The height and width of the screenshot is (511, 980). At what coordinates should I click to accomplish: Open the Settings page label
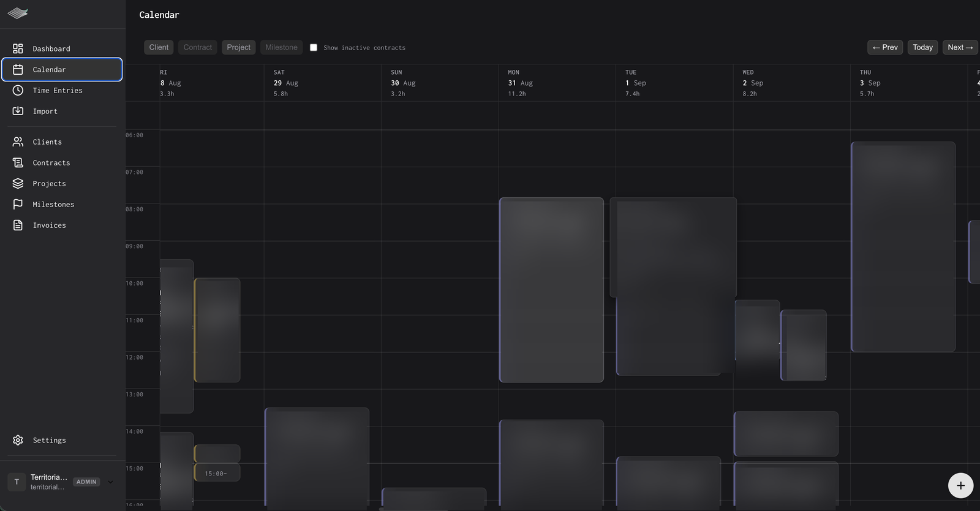click(x=50, y=440)
